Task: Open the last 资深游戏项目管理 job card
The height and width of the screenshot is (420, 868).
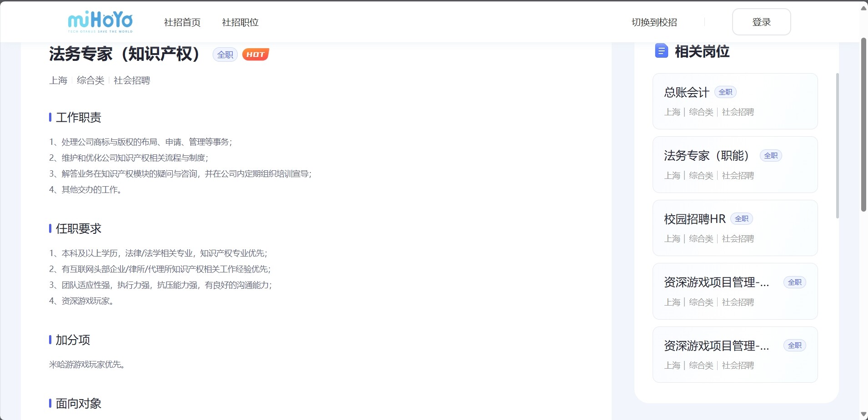Action: (734, 355)
